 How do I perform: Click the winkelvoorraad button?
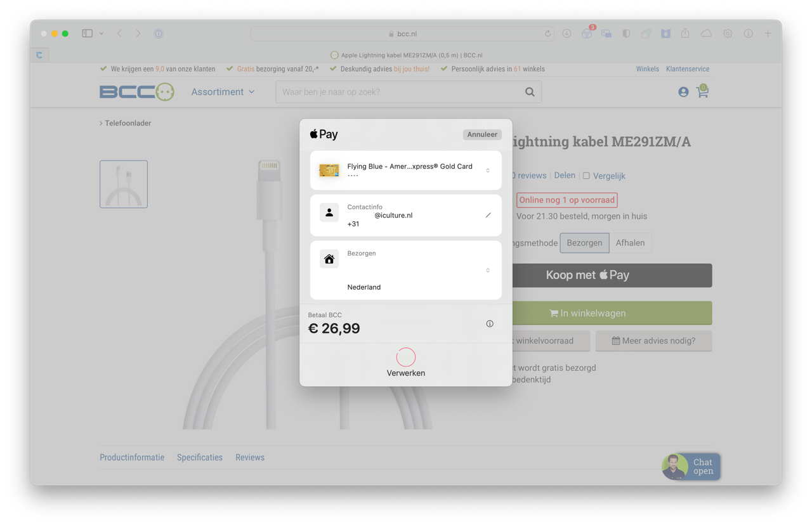point(551,341)
